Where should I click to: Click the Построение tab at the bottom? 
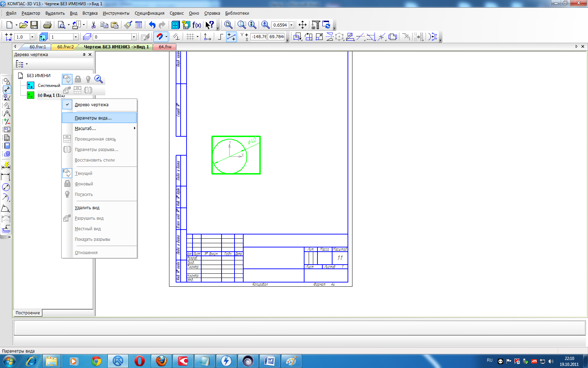28,313
